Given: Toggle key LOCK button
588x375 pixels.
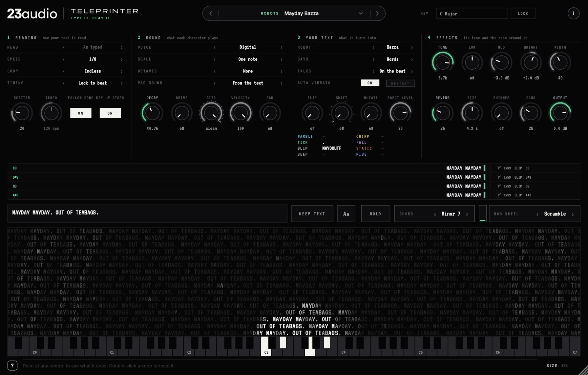Looking at the screenshot, I should pyautogui.click(x=523, y=13).
